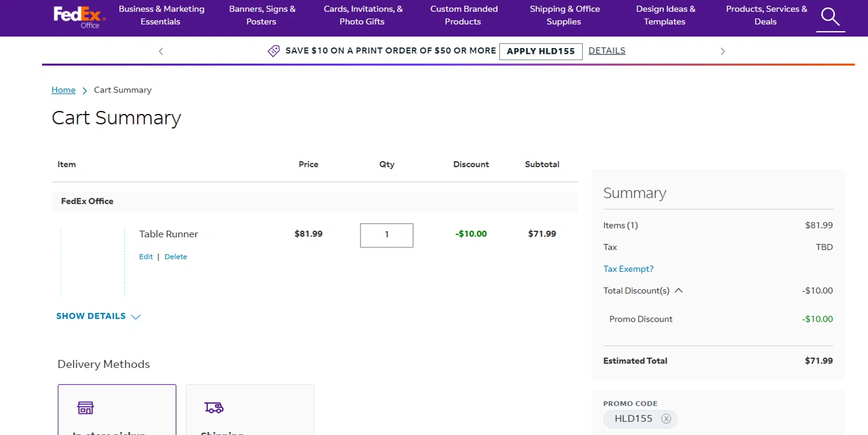Click the item subtotal $71.99
The width and height of the screenshot is (868, 435).
542,234
